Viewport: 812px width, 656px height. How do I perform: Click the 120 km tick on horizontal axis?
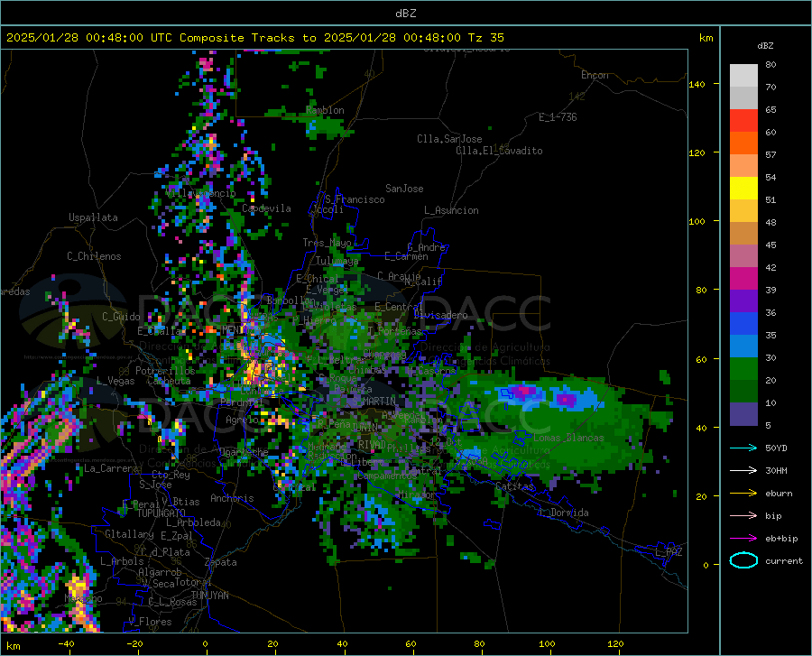[615, 643]
